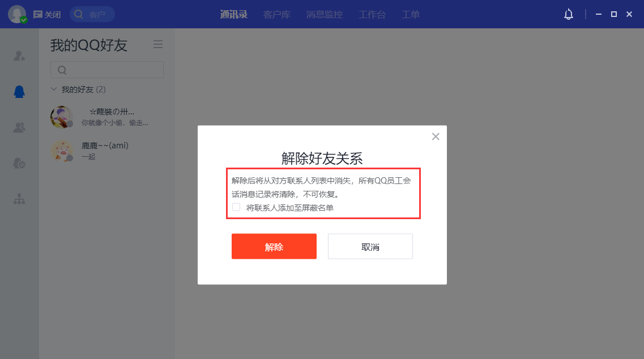Check 将联系人添加至屏蔽名单 checkbox
644x359 pixels.
[236, 207]
